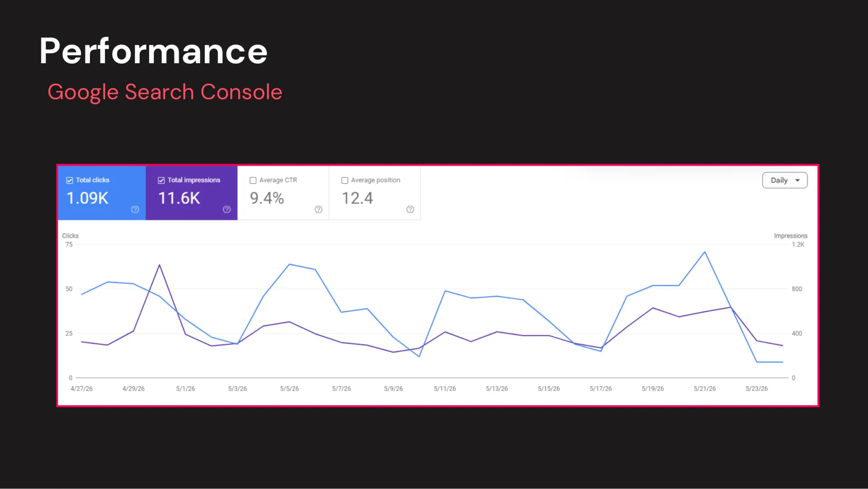Click the 5/13/26 date label
Image resolution: width=868 pixels, height=489 pixels.
(x=497, y=389)
